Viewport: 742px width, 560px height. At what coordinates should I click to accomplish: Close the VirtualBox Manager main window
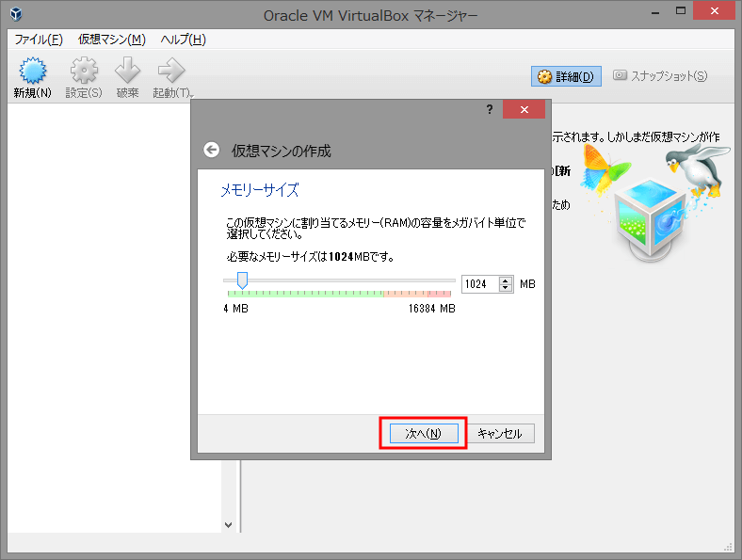click(x=714, y=10)
